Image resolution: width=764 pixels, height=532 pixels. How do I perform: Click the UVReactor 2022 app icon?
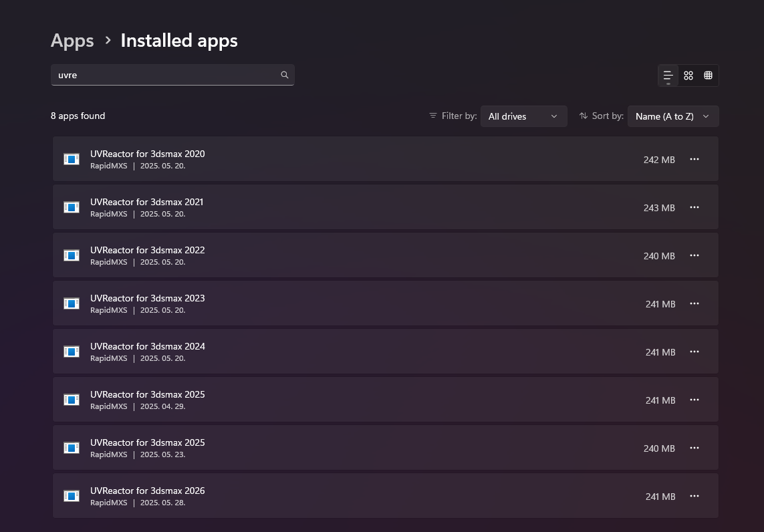point(71,256)
